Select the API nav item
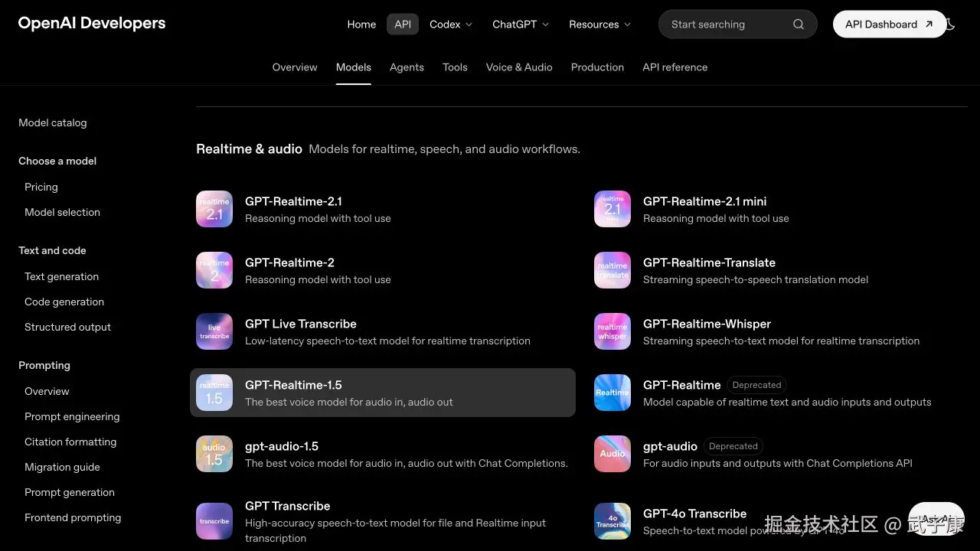 pos(403,24)
